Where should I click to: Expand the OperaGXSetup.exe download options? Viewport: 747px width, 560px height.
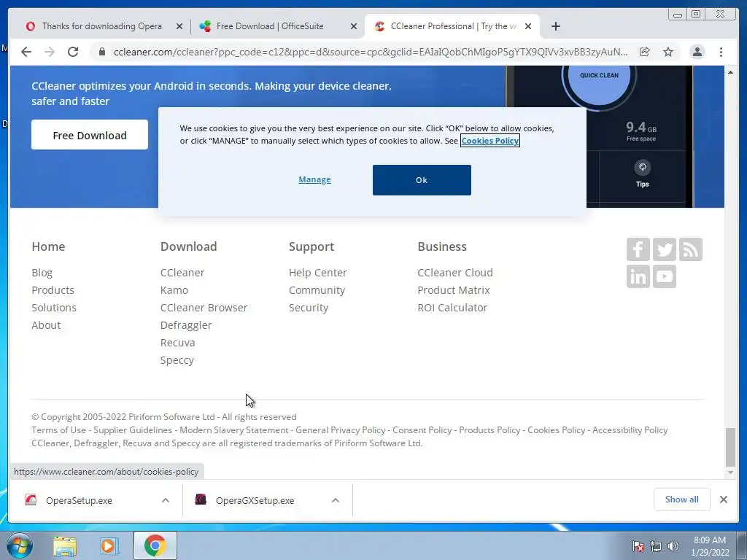click(336, 500)
